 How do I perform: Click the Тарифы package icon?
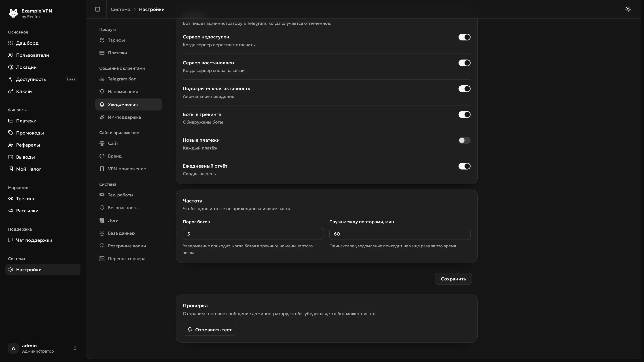click(x=102, y=40)
